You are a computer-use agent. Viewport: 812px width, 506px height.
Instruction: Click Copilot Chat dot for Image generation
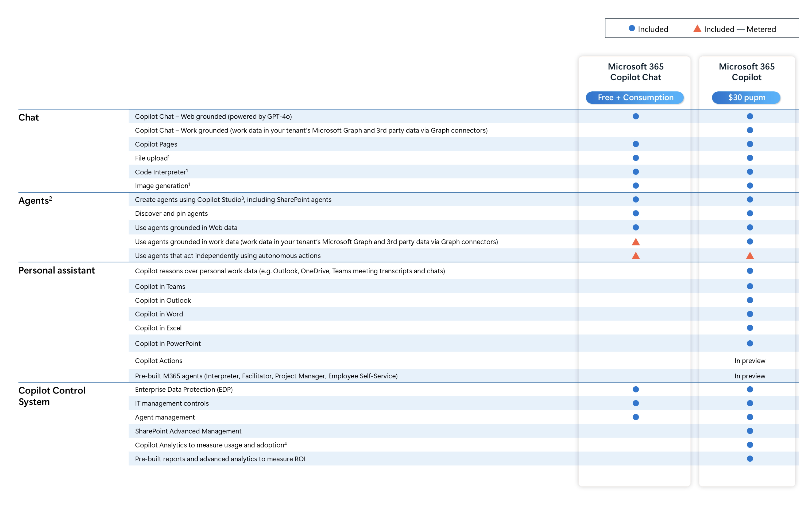click(636, 186)
